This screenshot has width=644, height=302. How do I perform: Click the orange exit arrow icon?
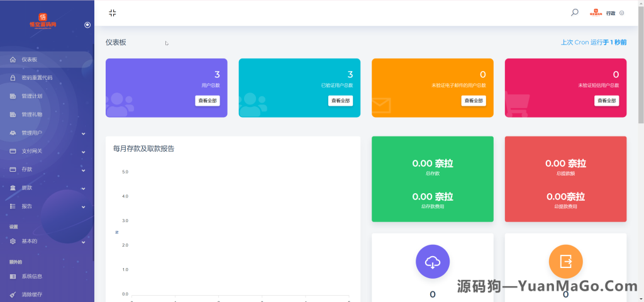point(565,262)
